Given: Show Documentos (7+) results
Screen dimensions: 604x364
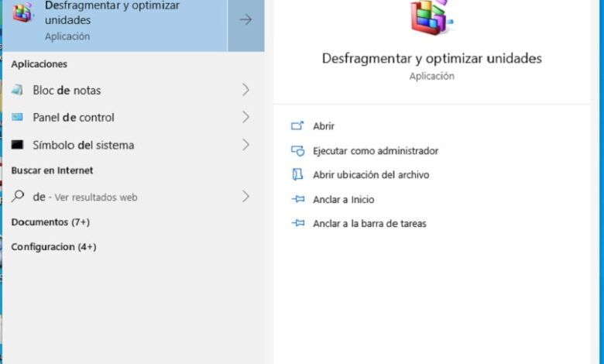Looking at the screenshot, I should 50,222.
